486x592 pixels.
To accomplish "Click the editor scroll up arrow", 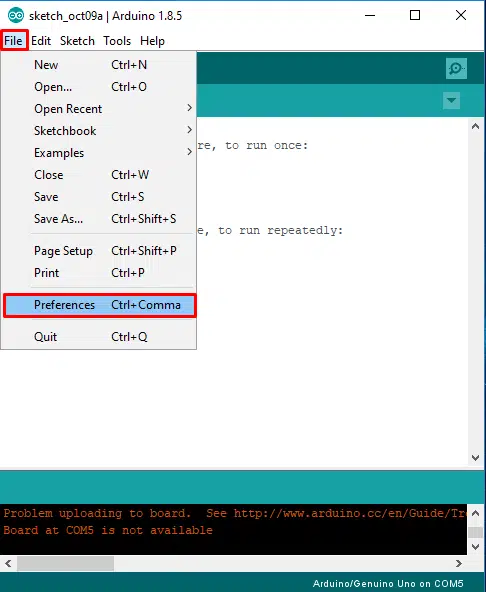I will tap(475, 126).
